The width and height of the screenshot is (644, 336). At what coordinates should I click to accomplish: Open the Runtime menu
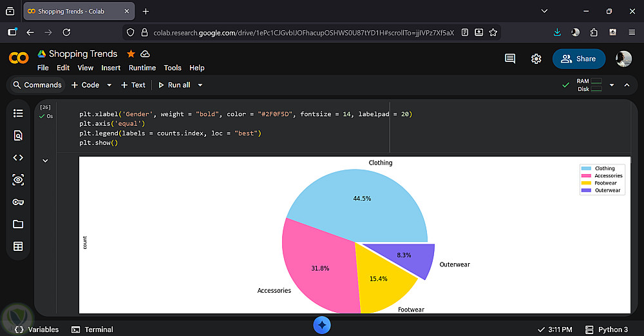(x=142, y=68)
